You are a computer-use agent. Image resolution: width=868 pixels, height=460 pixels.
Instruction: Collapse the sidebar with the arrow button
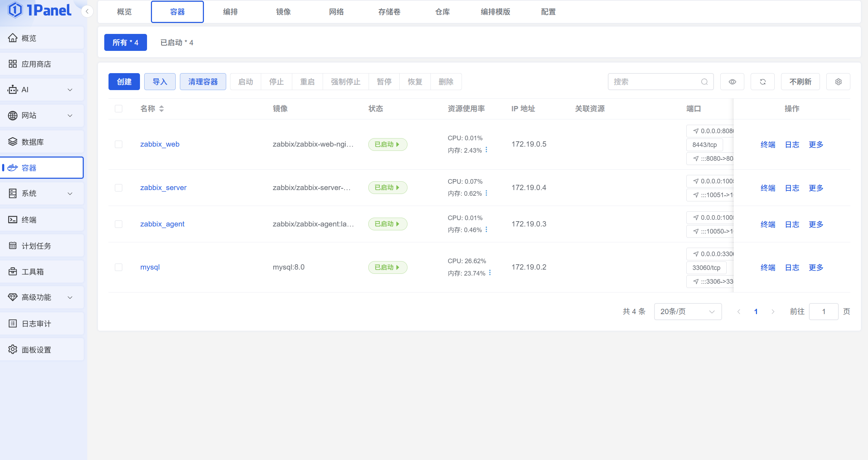[x=87, y=11]
